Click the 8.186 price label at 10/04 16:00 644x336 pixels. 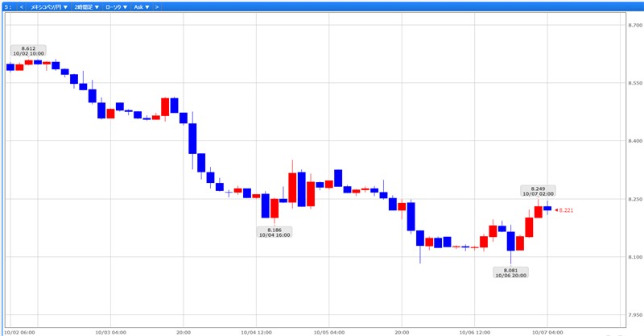(x=275, y=232)
